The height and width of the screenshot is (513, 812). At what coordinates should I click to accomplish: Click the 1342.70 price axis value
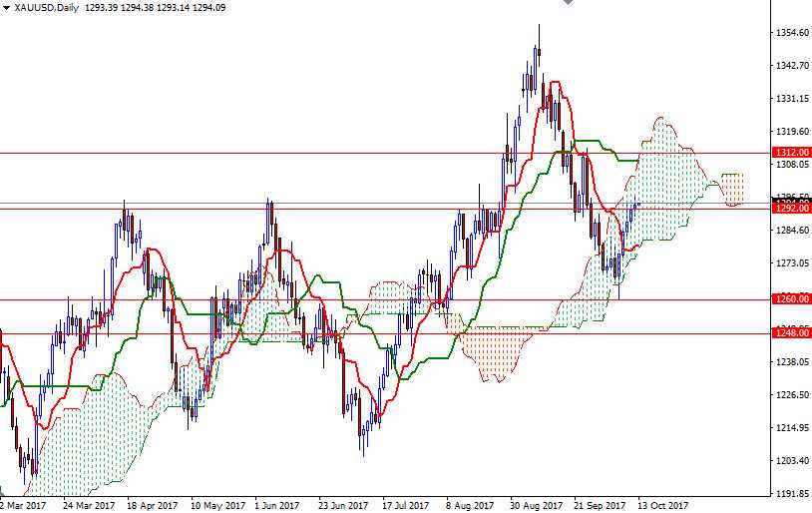click(792, 65)
